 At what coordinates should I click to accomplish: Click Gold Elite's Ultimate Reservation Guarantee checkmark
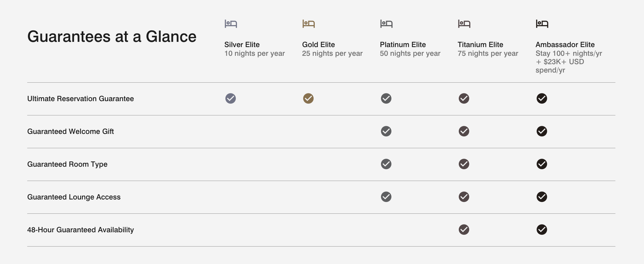click(308, 99)
